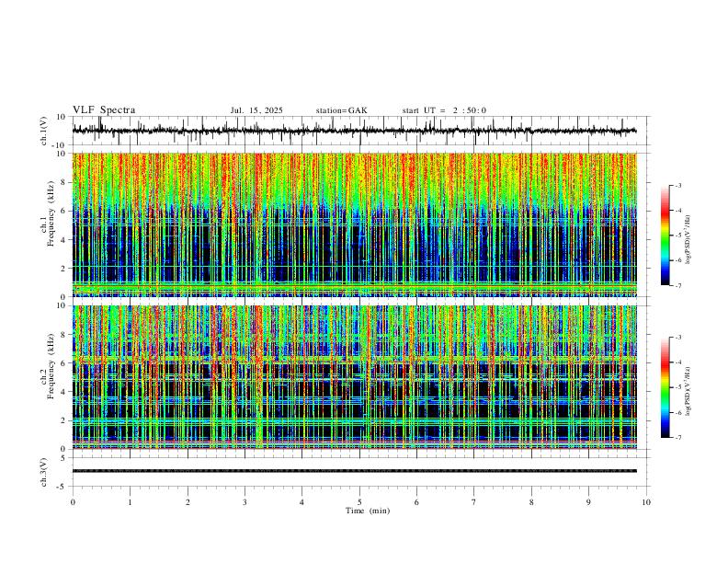Click the ch.2 PSD color scale bar

pos(665,387)
